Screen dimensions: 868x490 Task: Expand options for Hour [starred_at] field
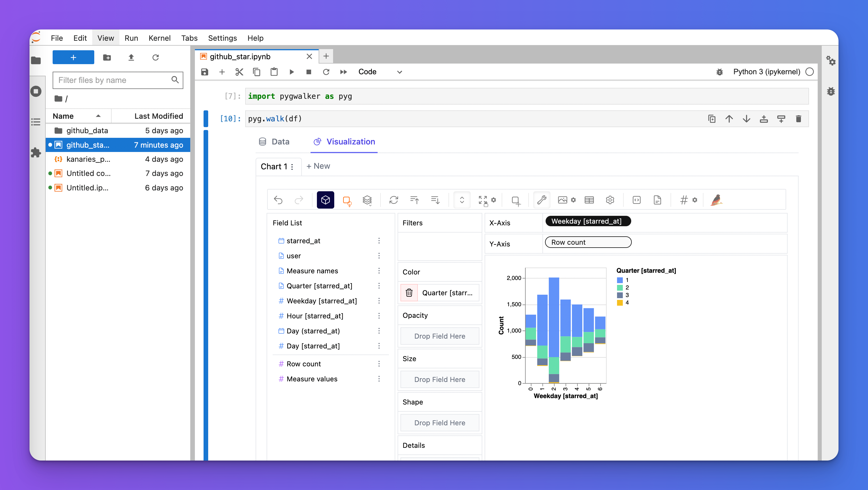pyautogui.click(x=379, y=316)
